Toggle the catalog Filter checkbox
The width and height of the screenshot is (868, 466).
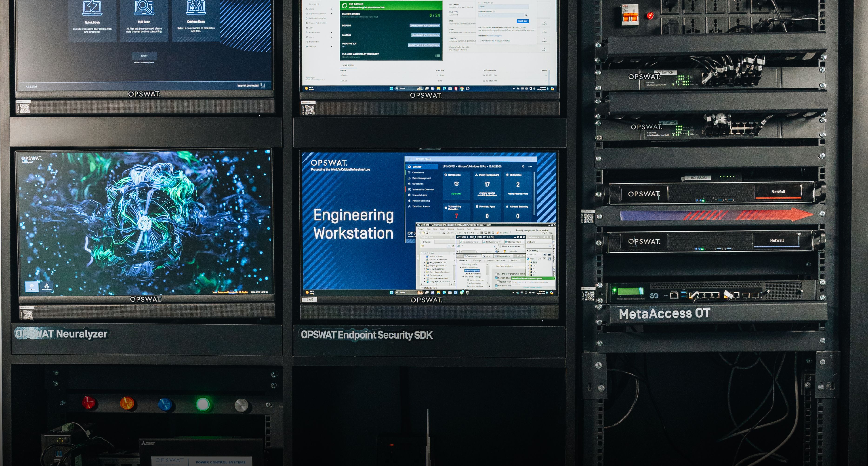click(x=528, y=259)
